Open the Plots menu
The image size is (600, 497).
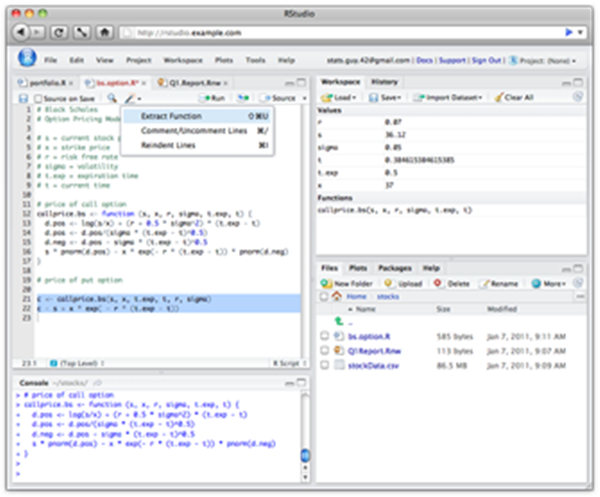click(224, 60)
